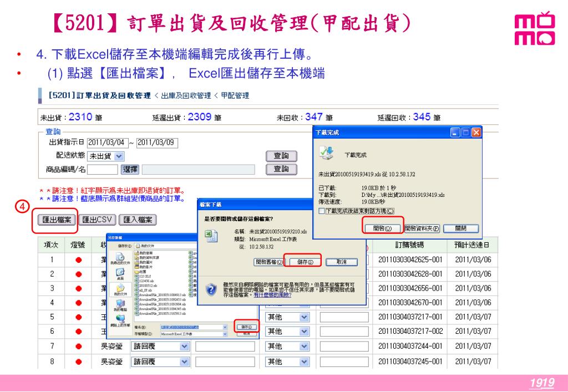Select My Documents icon in Save As sidebar
The height and width of the screenshot is (392, 568).
(120, 289)
